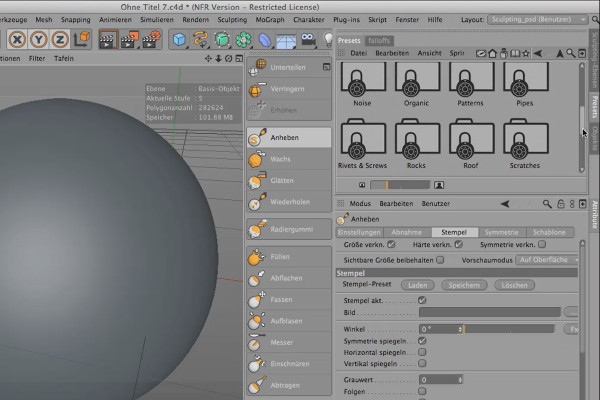The height and width of the screenshot is (400, 600).
Task: Click the search magnifier in Presets browser
Action: [x=571, y=54]
